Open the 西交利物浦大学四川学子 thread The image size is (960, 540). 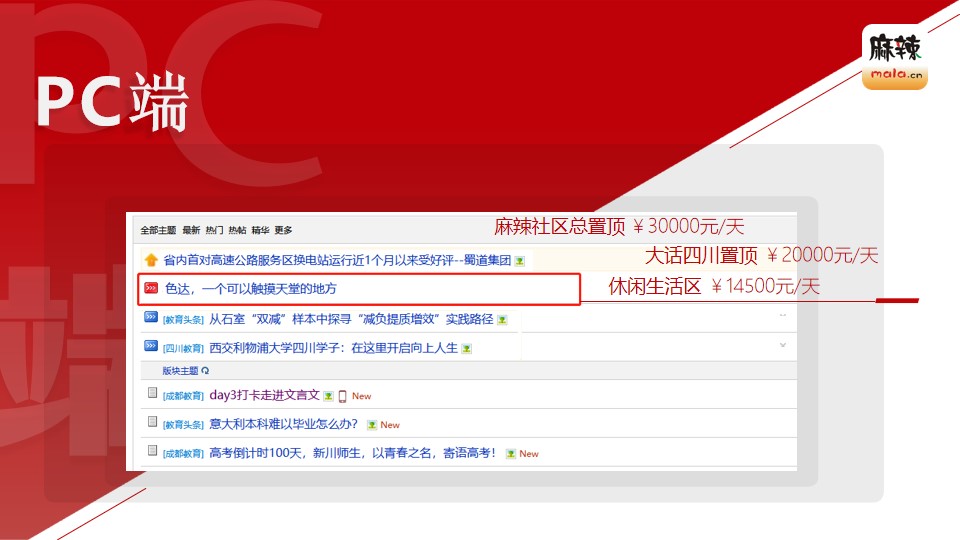(333, 348)
